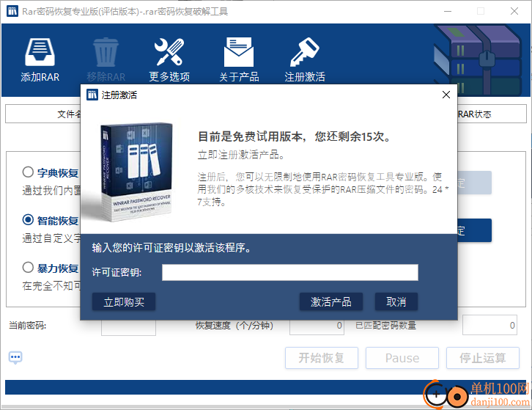Screen dimensions: 532x410
Task: Click the 移除RAR trash icon
Action: [106, 52]
